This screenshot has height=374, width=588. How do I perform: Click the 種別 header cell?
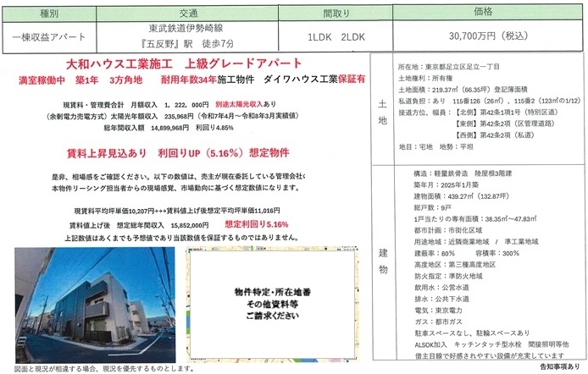(49, 14)
